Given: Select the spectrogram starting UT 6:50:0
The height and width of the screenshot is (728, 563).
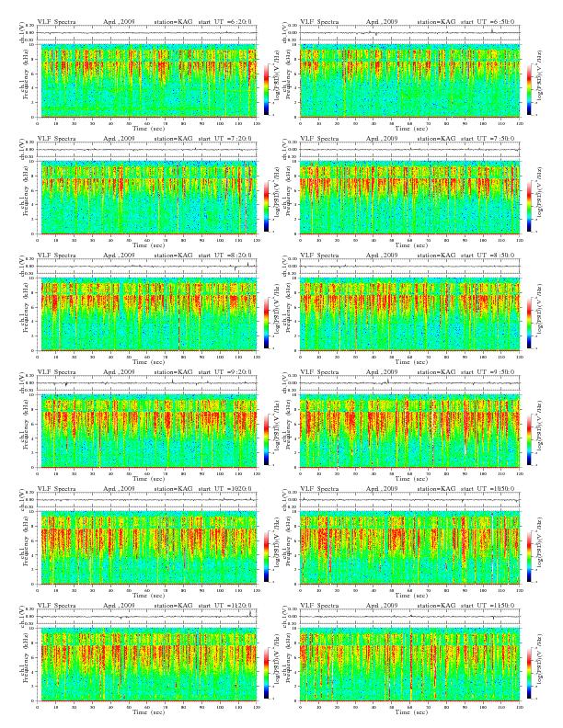Looking at the screenshot, I should point(409,81).
